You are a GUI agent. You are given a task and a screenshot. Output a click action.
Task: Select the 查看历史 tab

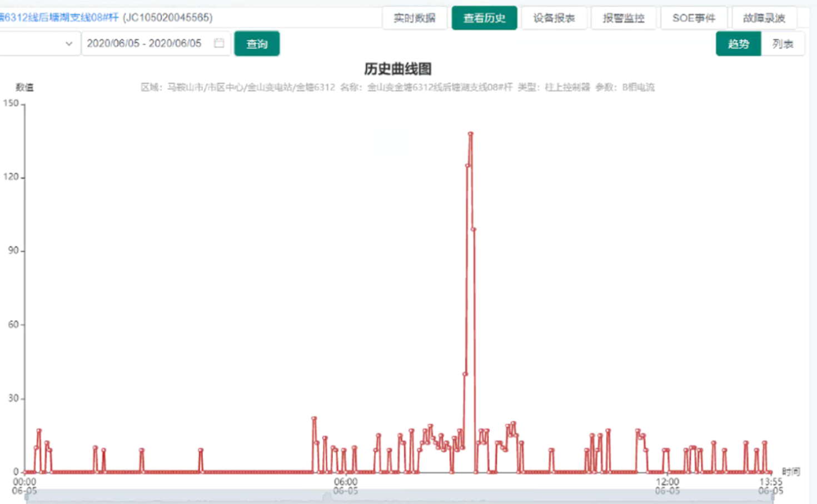point(484,18)
